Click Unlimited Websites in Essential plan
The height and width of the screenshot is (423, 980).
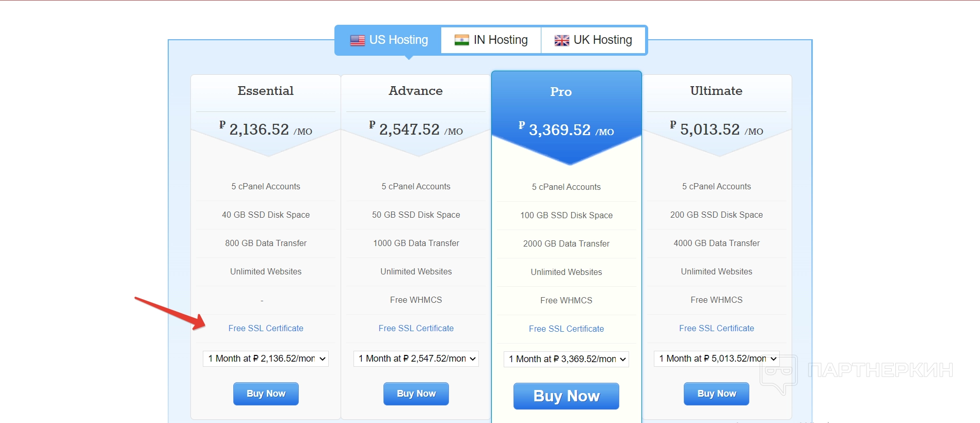(x=266, y=271)
